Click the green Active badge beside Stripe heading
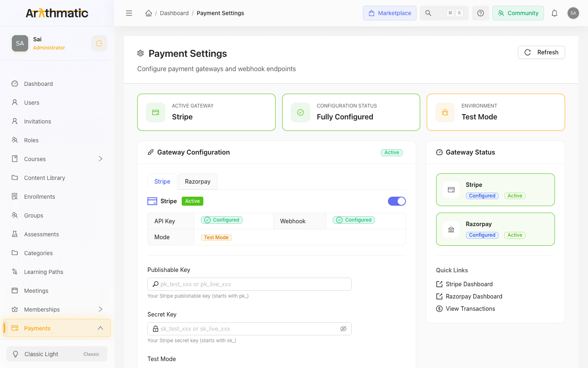Image resolution: width=588 pixels, height=368 pixels. (192, 201)
